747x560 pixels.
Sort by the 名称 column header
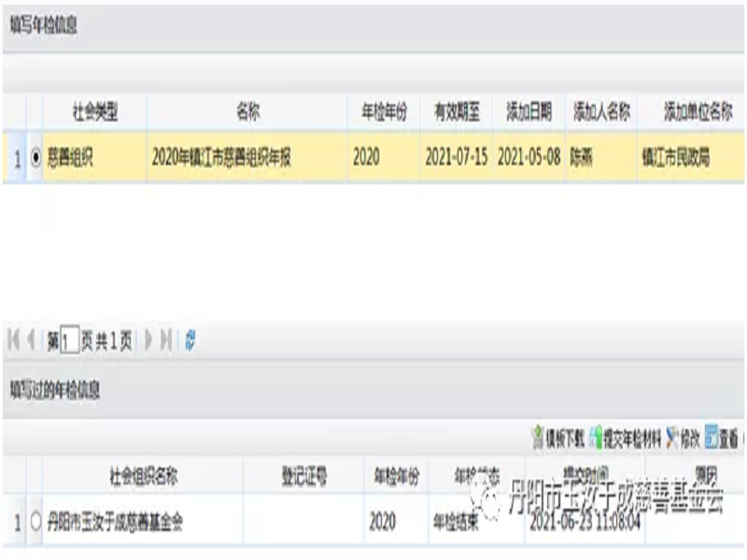click(247, 112)
